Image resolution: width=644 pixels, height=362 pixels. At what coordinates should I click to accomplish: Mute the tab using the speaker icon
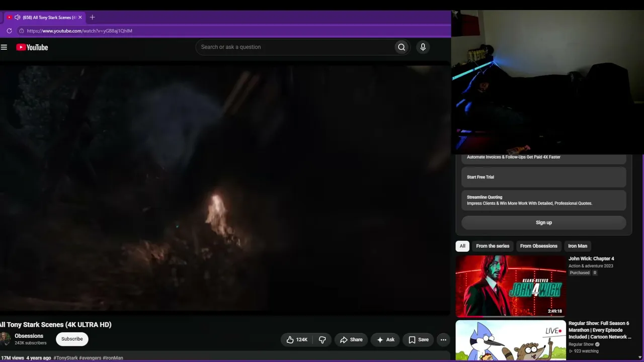[x=18, y=17]
